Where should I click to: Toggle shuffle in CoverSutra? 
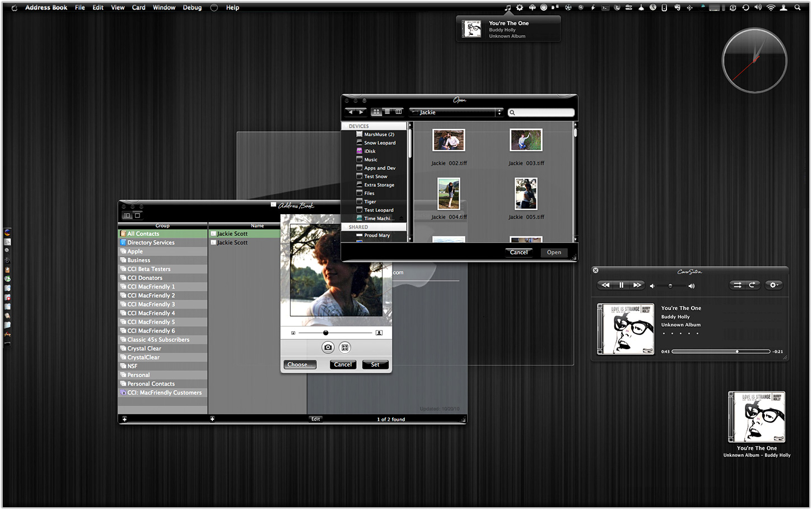738,285
